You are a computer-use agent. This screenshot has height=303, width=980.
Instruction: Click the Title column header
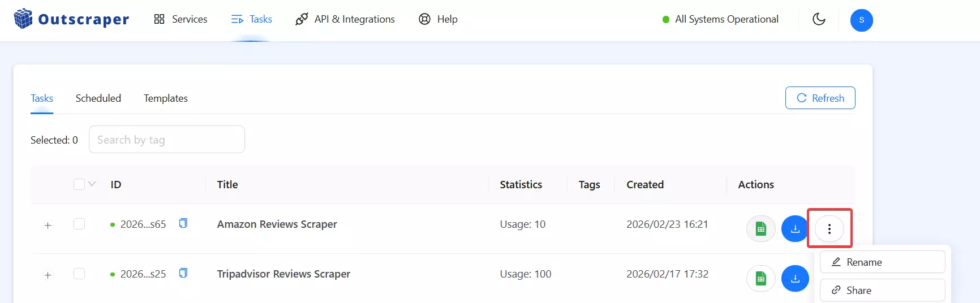pos(227,185)
